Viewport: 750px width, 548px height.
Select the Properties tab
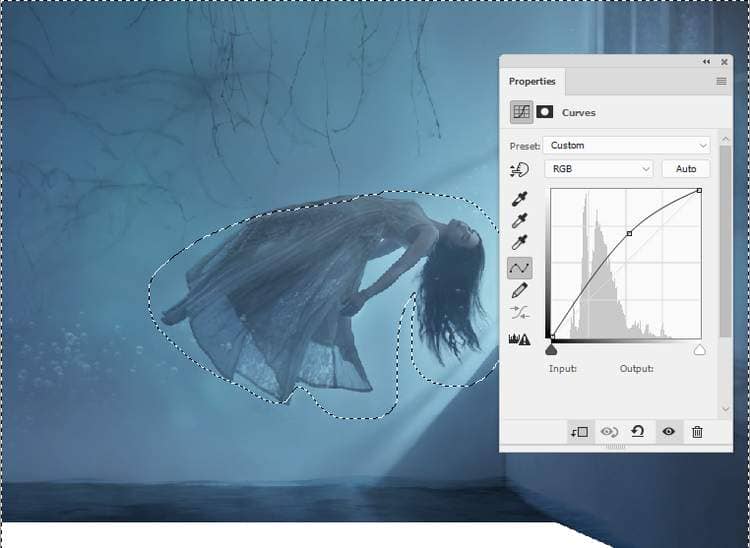point(532,81)
